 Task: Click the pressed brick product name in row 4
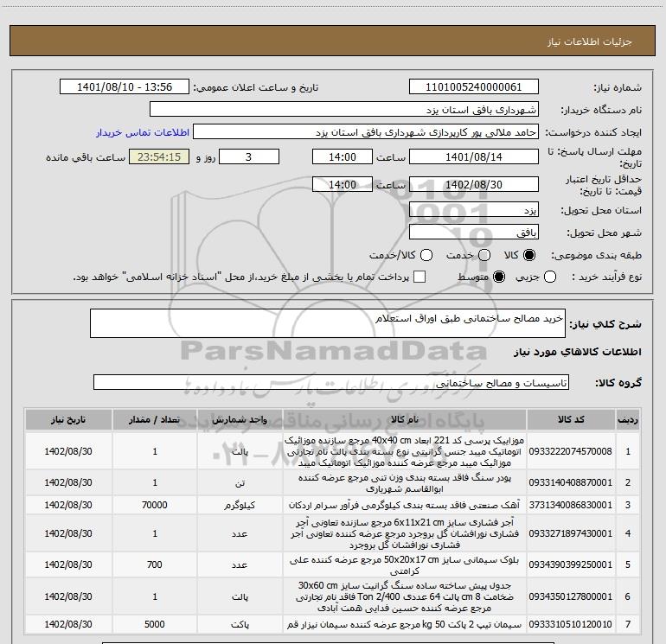point(405,533)
